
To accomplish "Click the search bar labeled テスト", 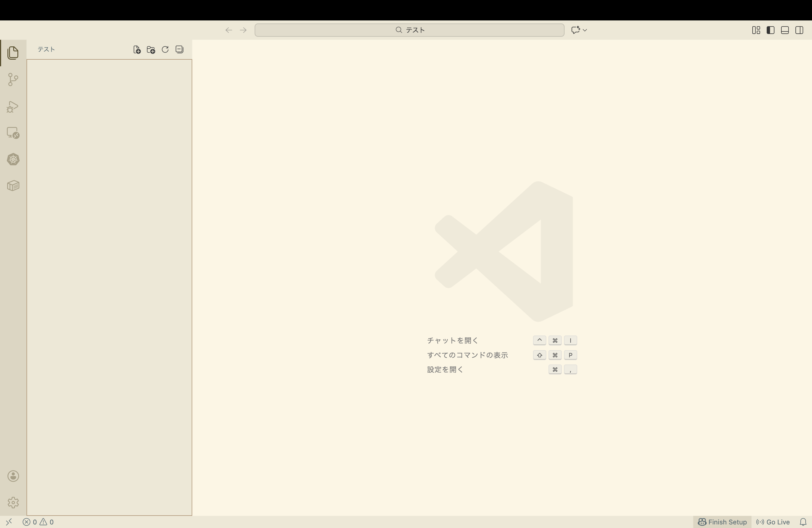I will coord(409,30).
